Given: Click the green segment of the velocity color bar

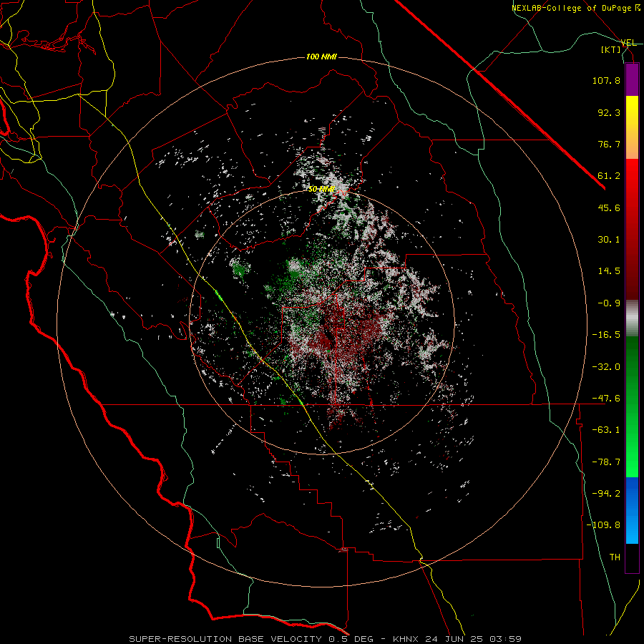Looking at the screenshot, I should point(632,406).
